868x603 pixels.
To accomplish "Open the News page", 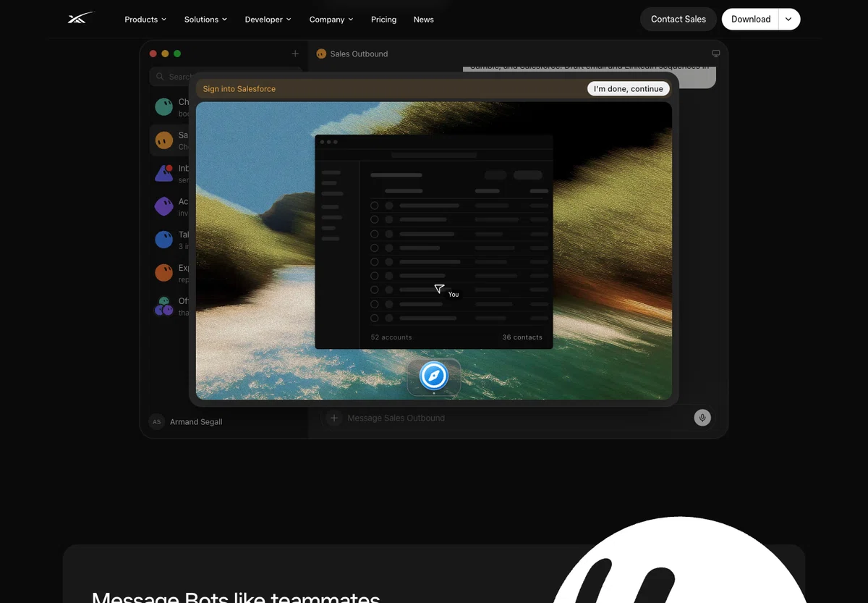I will point(424,20).
